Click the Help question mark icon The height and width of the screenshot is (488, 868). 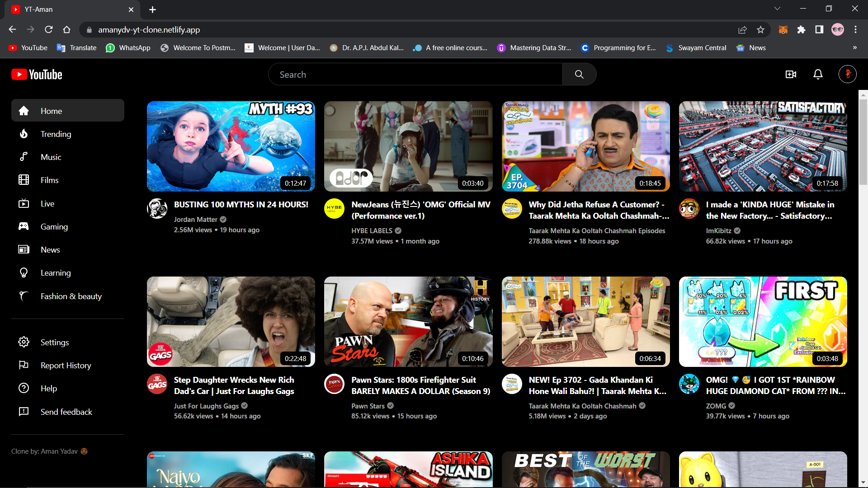click(24, 389)
